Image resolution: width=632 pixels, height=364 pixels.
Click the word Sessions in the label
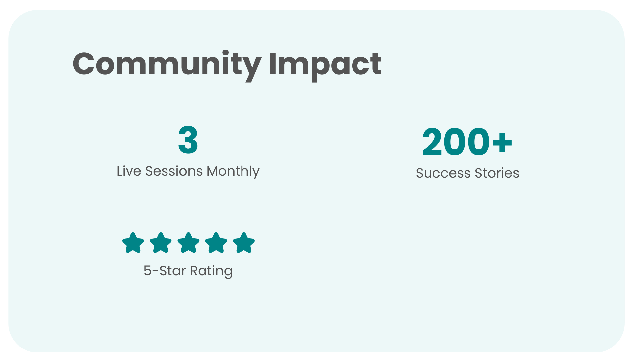pyautogui.click(x=174, y=171)
